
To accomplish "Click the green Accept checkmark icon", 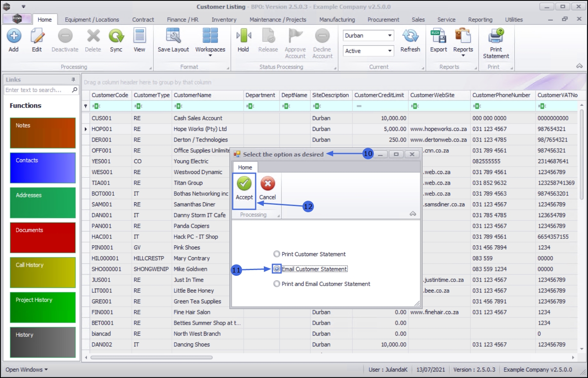I will pos(244,184).
